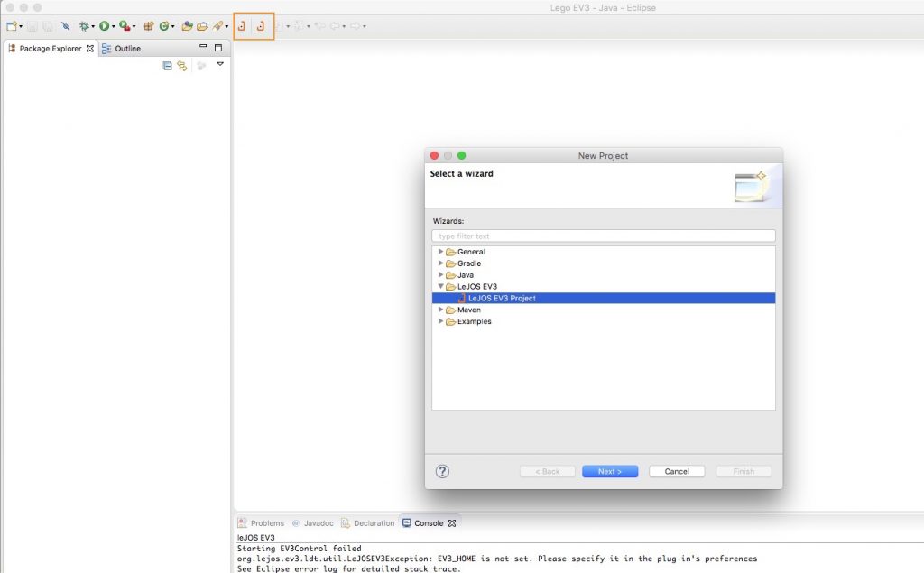Collapse All in the Package Explorer
Viewport: 924px width, 573px height.
[x=167, y=66]
